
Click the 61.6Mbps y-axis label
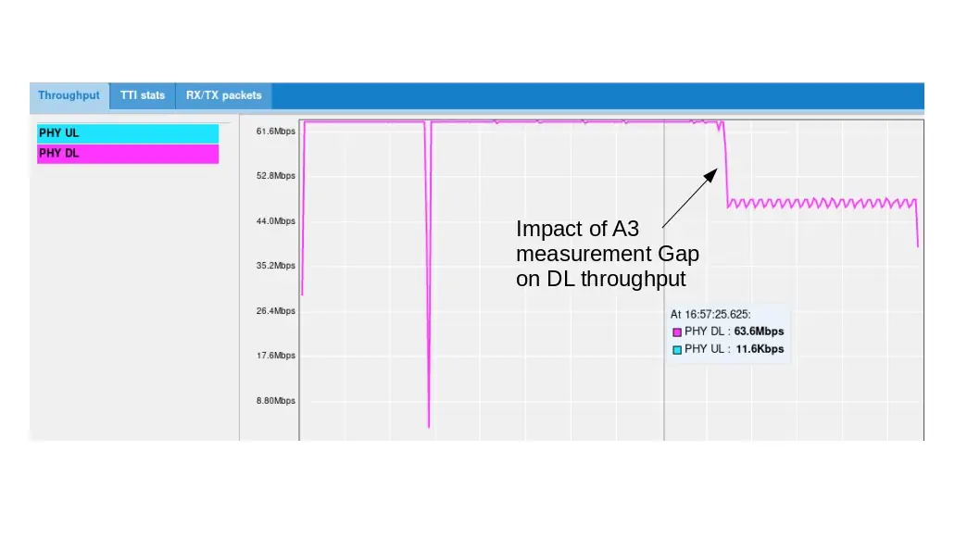pyautogui.click(x=276, y=131)
